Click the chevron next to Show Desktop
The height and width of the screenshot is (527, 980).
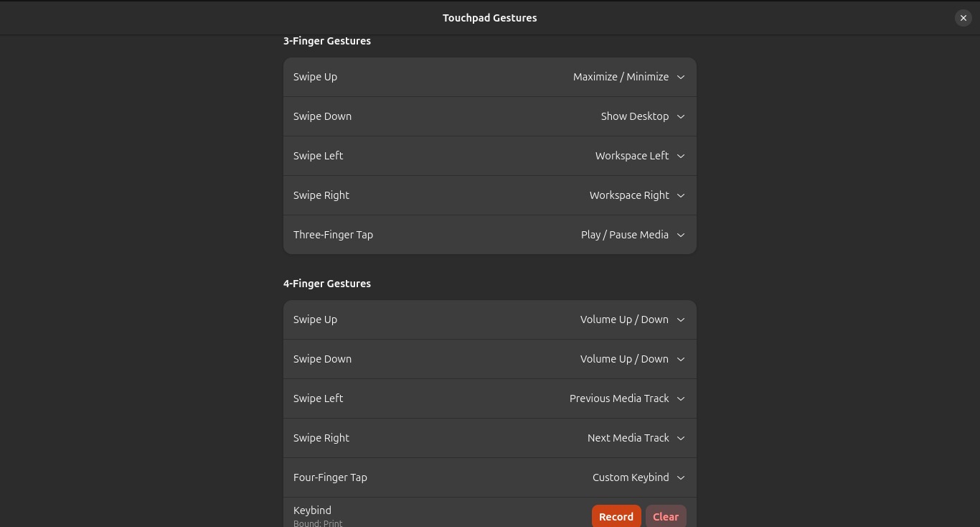click(x=681, y=116)
